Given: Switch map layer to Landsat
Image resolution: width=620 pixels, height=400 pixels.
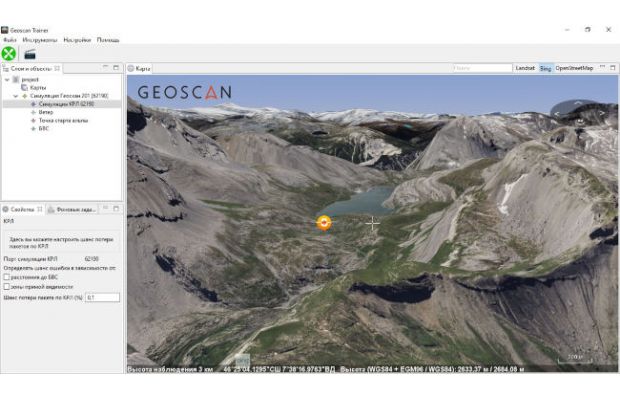Looking at the screenshot, I should coord(525,68).
